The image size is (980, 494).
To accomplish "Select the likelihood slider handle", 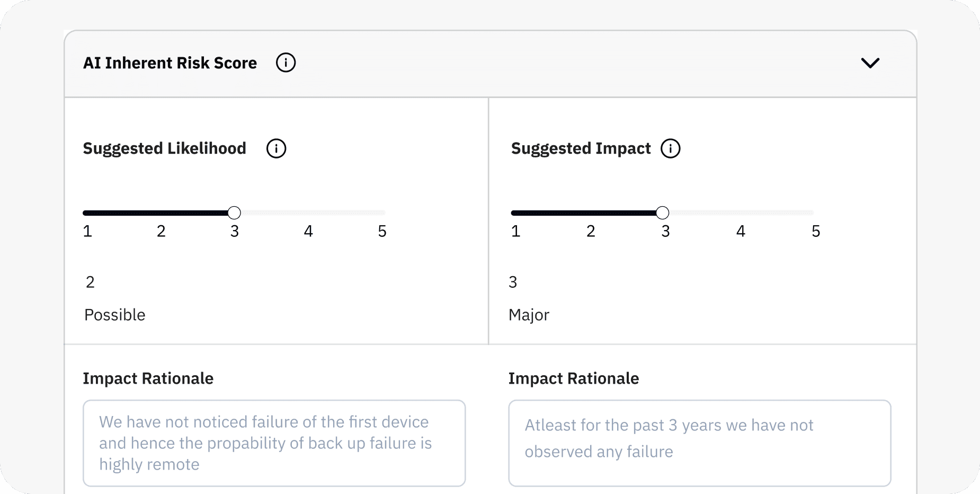I will click(x=234, y=212).
